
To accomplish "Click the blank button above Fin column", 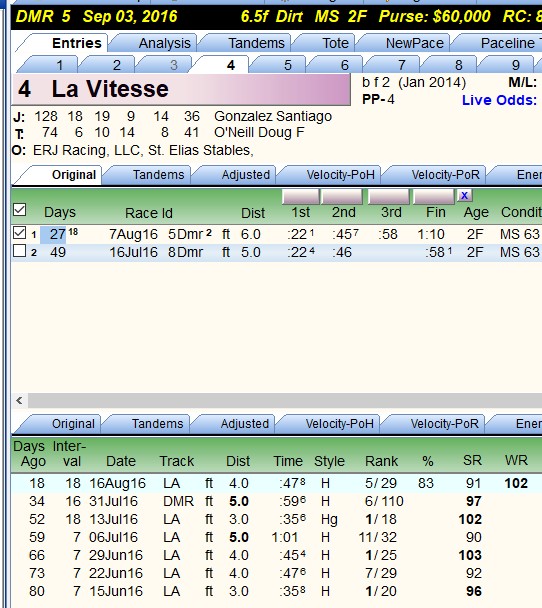I will [x=434, y=197].
